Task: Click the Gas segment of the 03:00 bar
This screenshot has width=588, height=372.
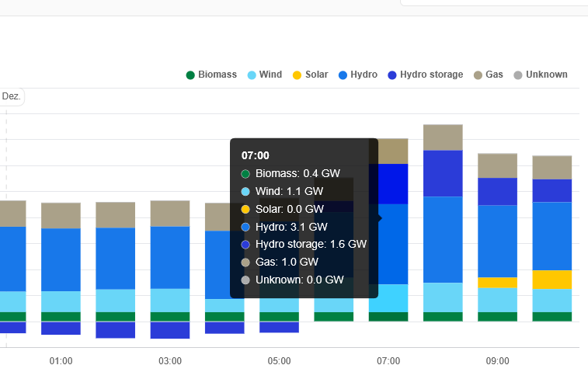Action: 170,214
